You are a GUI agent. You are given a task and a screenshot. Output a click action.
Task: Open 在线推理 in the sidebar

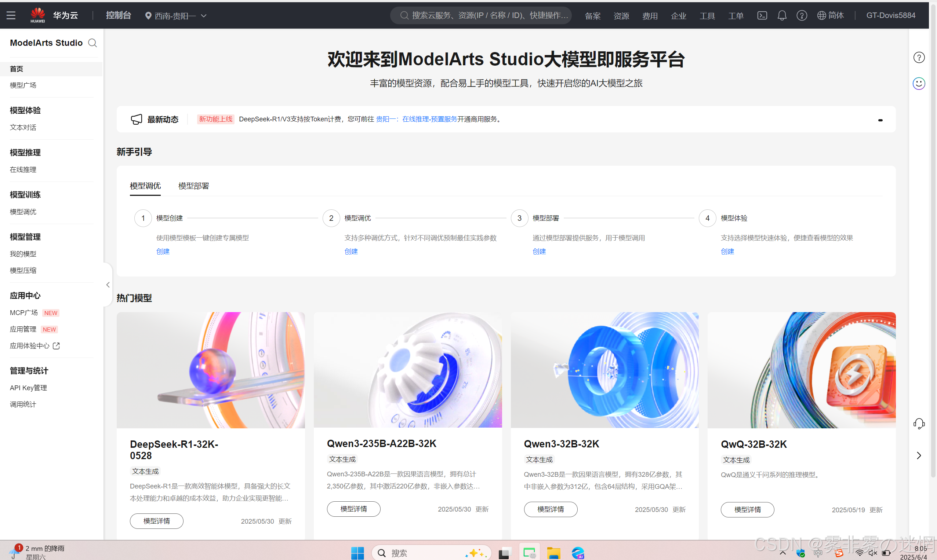pos(23,170)
